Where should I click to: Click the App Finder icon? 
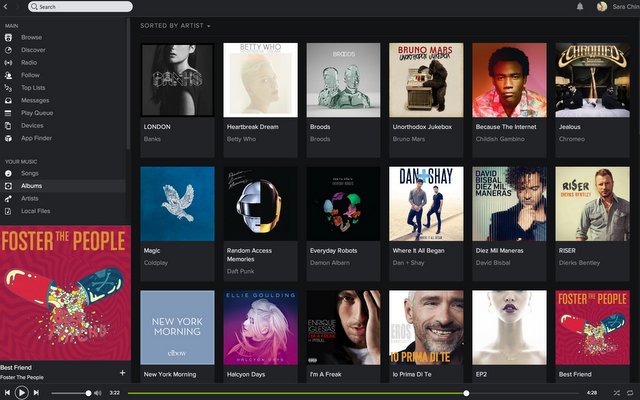[x=8, y=138]
